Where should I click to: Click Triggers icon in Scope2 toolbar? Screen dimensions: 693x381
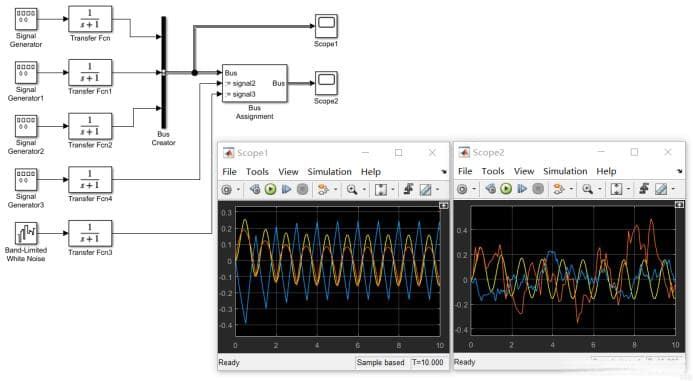pos(644,189)
